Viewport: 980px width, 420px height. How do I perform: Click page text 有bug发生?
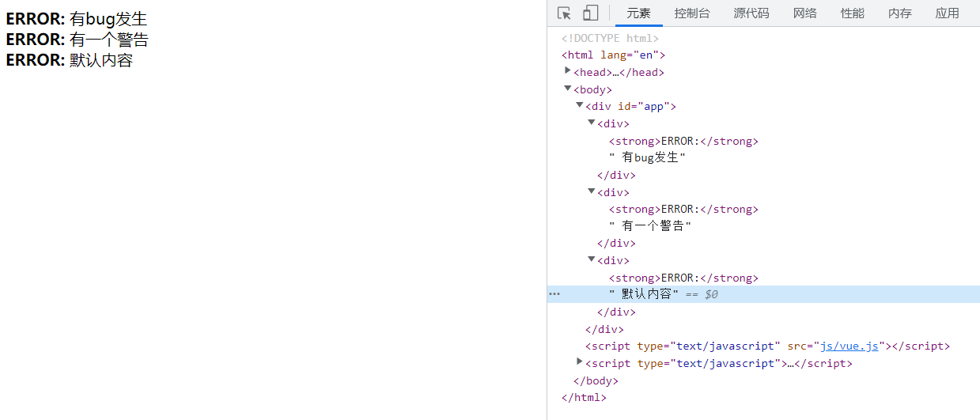pos(108,19)
